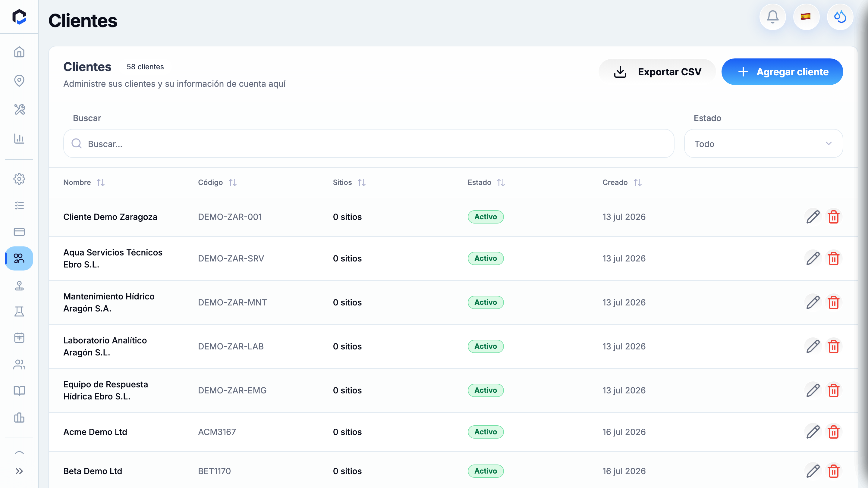
Task: Click Activo badge for Acme Demo Ltd
Action: coord(486,432)
